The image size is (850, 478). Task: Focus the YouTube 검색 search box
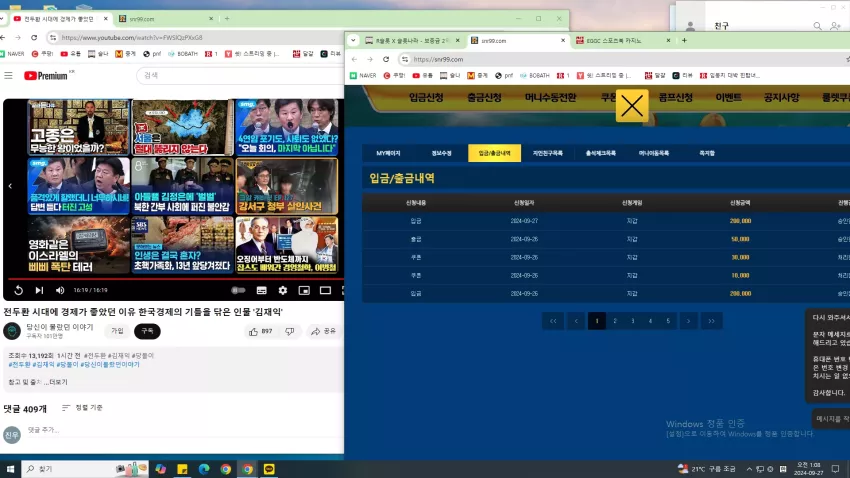pos(239,75)
